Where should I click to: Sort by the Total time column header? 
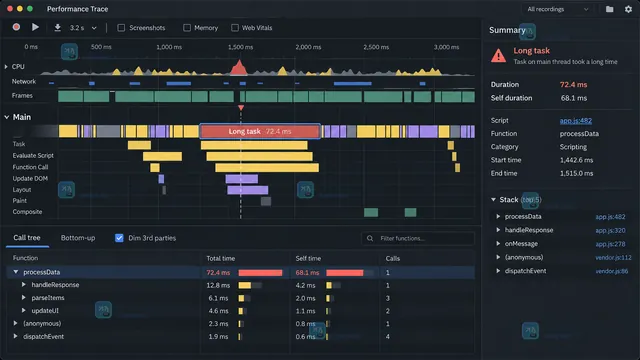point(220,258)
